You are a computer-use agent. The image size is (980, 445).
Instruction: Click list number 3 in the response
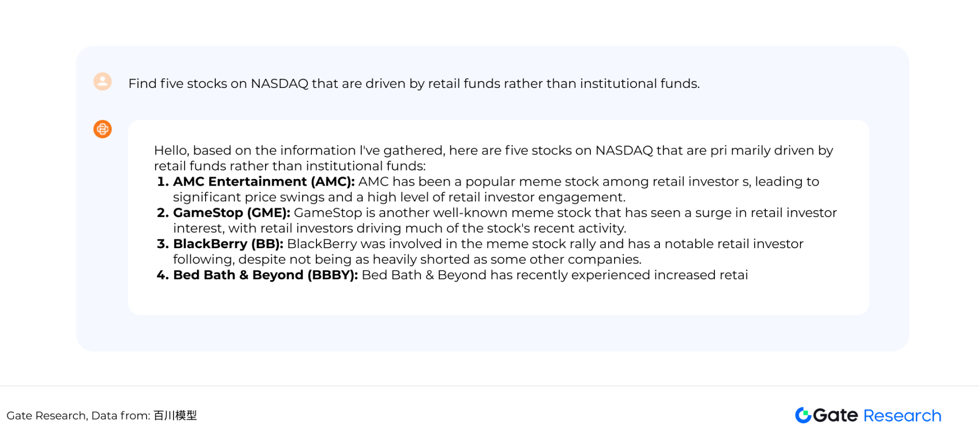click(x=163, y=244)
